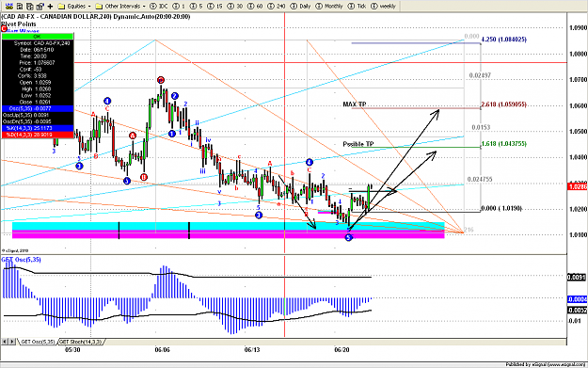Viewport: 588px width, 368px height.
Task: Switch to the Tick interval
Action: [x=357, y=6]
